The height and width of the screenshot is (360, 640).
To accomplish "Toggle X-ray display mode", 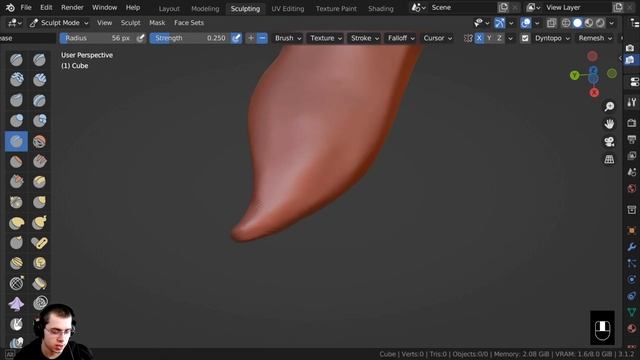I will [551, 23].
